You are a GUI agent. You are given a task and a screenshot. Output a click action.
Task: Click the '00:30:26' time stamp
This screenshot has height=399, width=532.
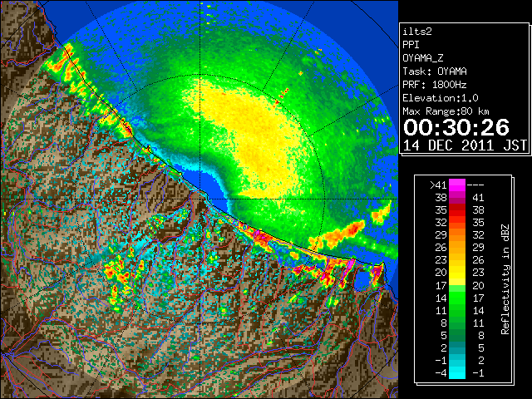[456, 127]
